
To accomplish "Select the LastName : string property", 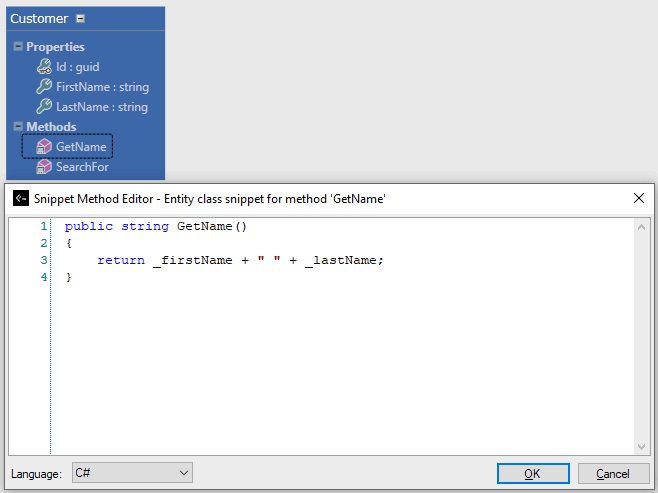I will click(x=101, y=107).
